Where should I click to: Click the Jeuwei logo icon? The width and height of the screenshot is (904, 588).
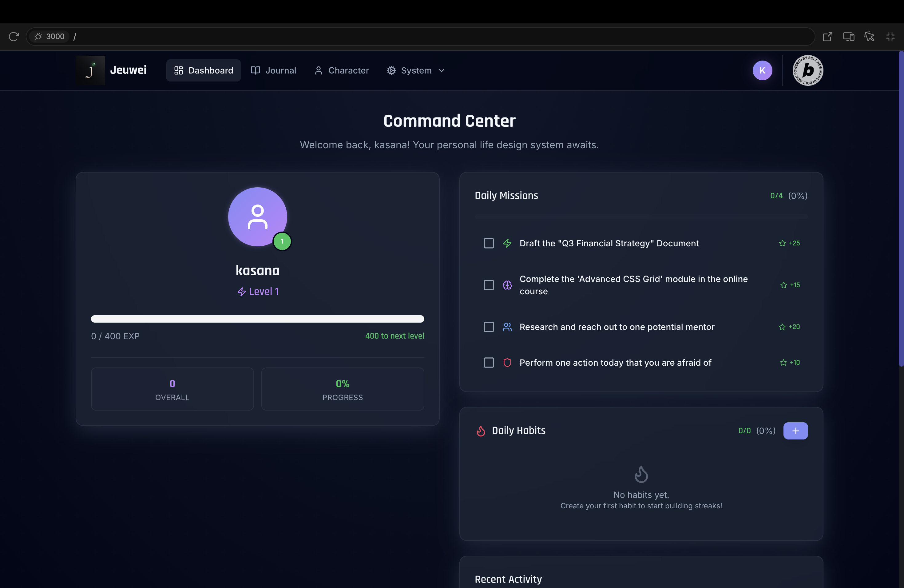90,70
